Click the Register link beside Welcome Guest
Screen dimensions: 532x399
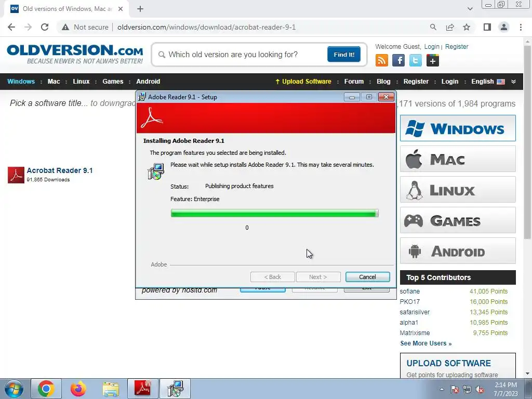pos(457,46)
